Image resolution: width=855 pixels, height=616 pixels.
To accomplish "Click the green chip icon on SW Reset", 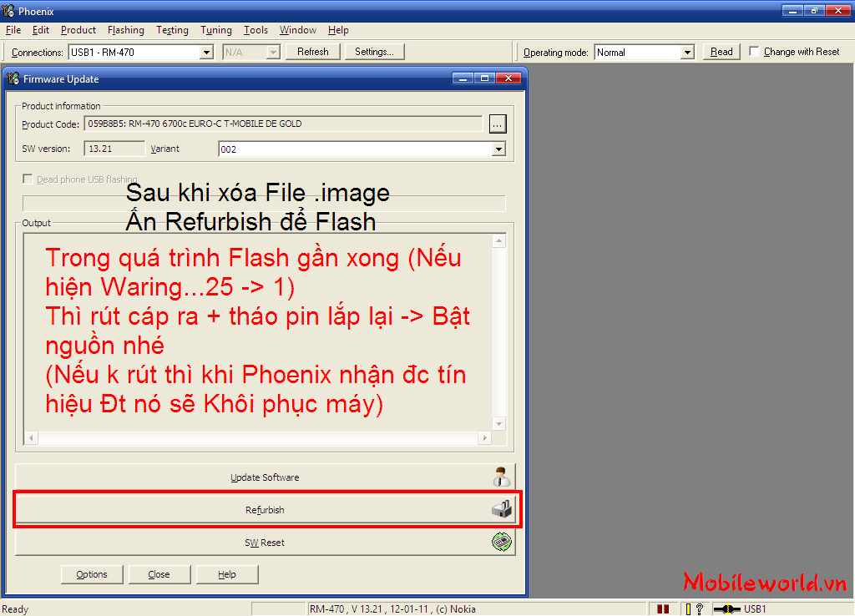I will pyautogui.click(x=502, y=542).
